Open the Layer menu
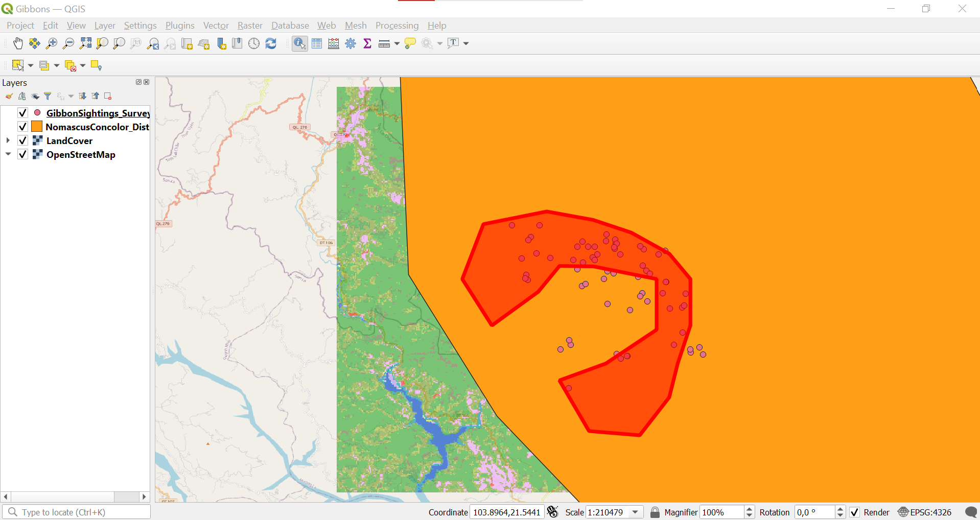Image resolution: width=980 pixels, height=520 pixels. [x=105, y=26]
